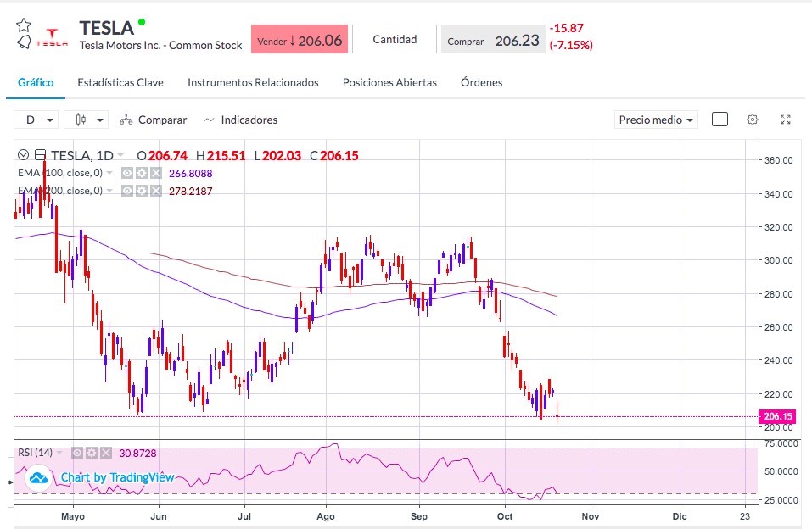Click the Tesla logo icon
This screenshot has width=812, height=529.
point(52,38)
